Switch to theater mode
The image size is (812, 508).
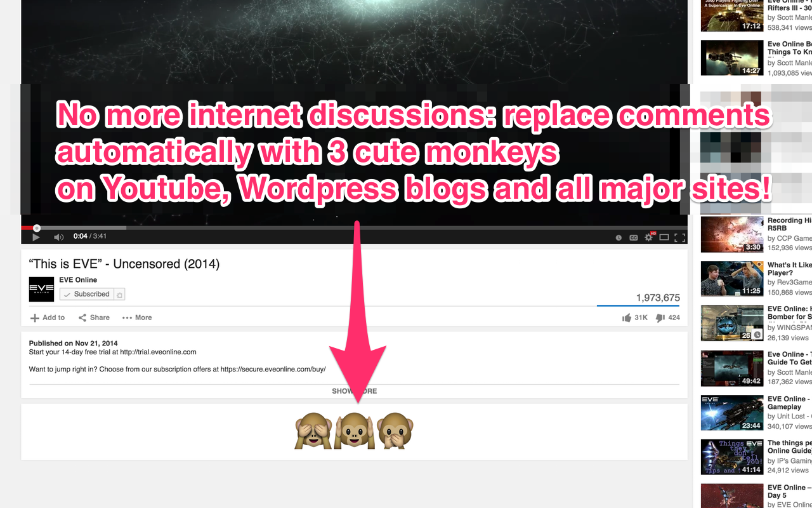664,237
